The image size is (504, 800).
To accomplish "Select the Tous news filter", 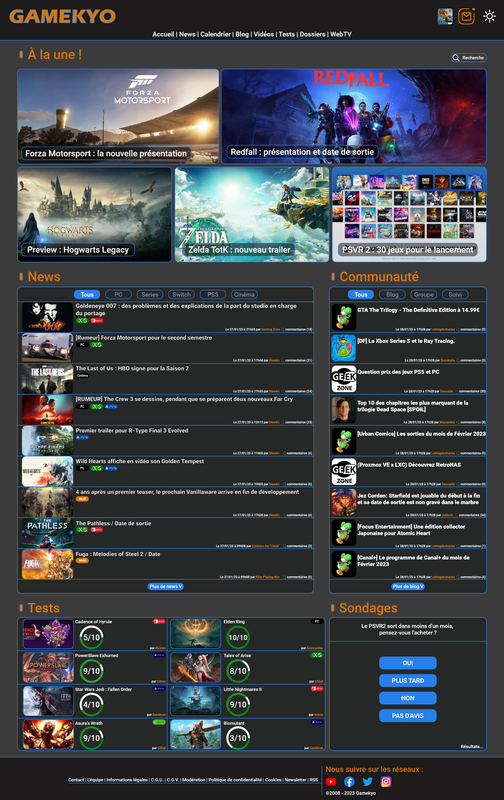I will (87, 294).
